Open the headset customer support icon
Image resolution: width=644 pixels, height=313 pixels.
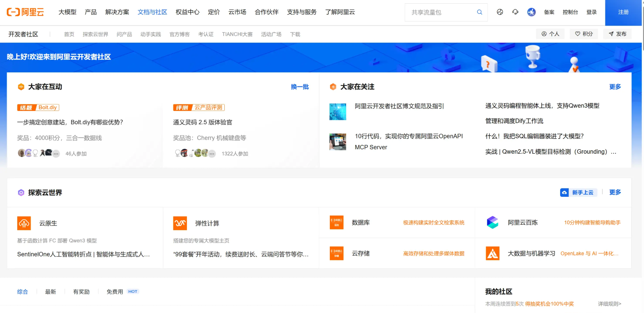pyautogui.click(x=515, y=12)
